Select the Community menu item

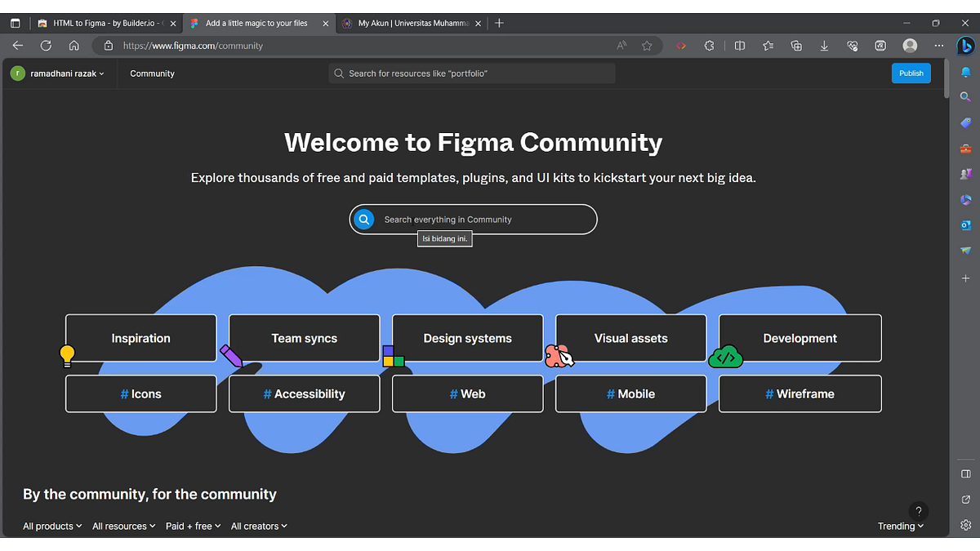click(152, 73)
